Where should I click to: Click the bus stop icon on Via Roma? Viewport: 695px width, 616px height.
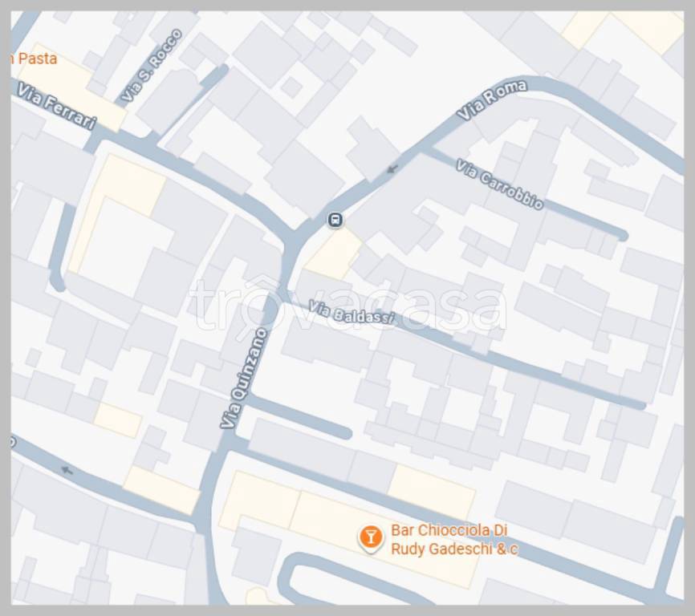pyautogui.click(x=335, y=219)
